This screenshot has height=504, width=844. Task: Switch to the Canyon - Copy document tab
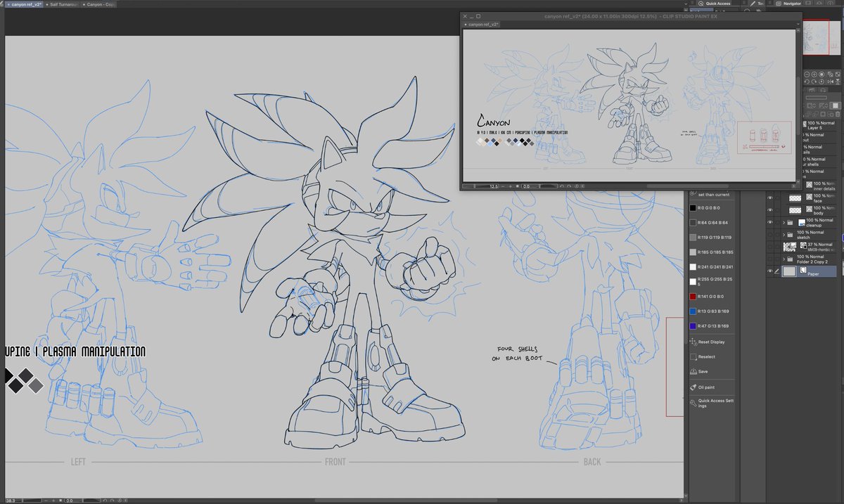click(101, 4)
